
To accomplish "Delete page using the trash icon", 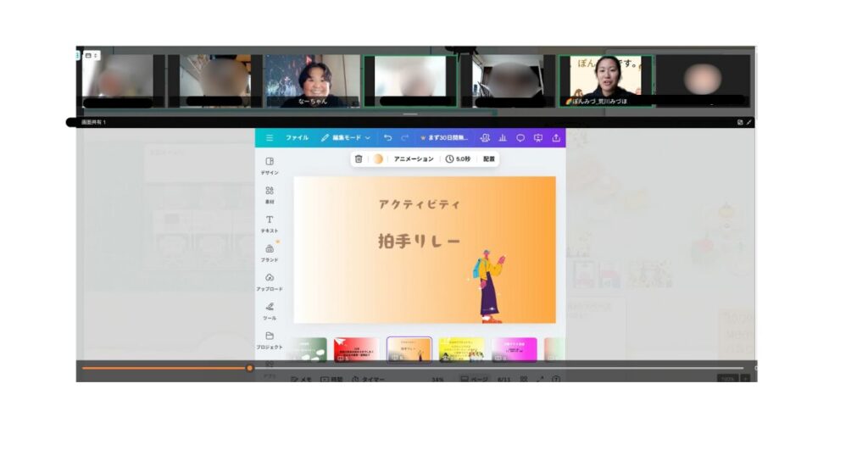I will [359, 158].
